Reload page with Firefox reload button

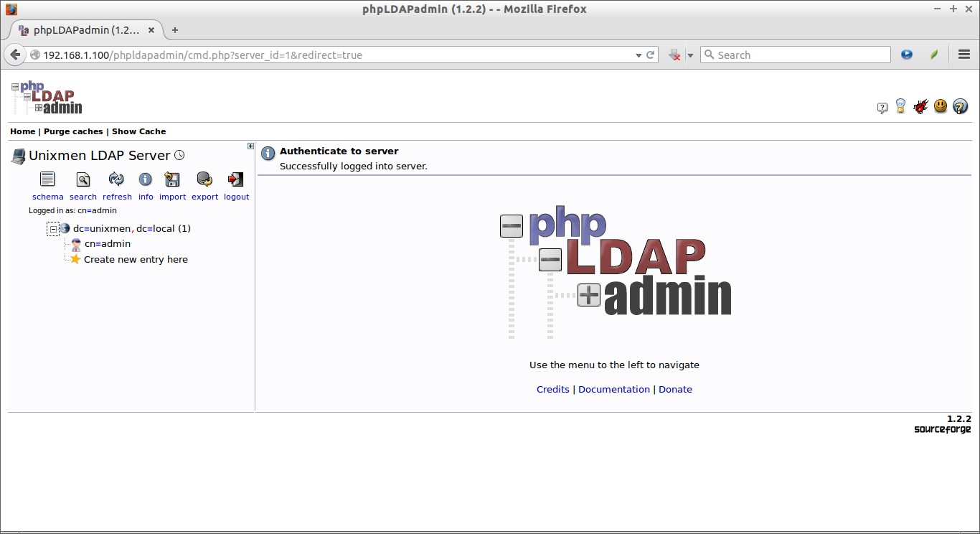point(651,55)
